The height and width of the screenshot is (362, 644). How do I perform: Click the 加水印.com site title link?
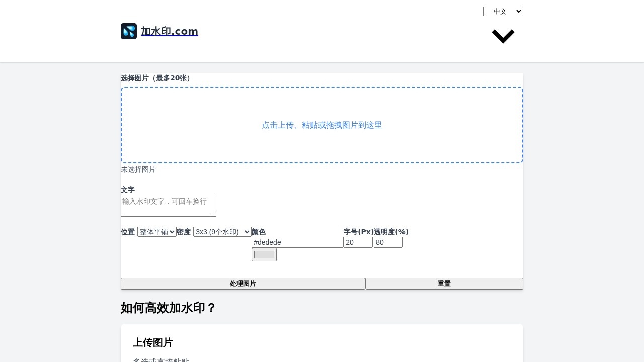click(x=170, y=31)
